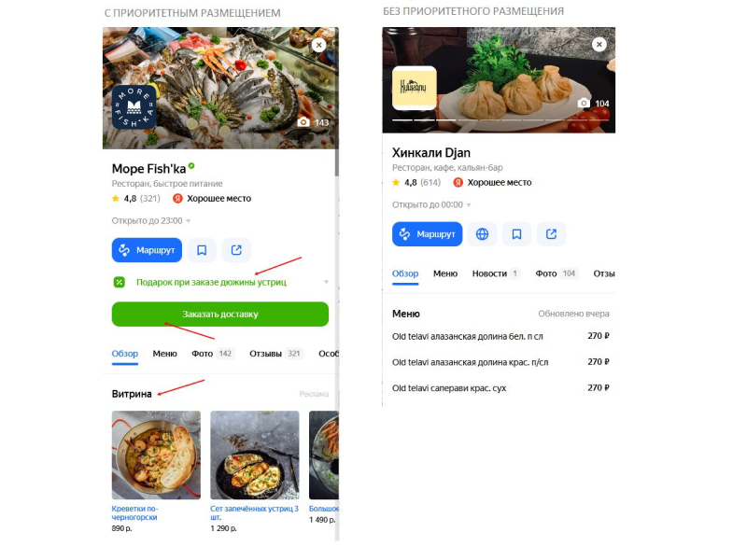
Task: Click the Море Fish'ka card scrollbar
Action: [x=337, y=162]
